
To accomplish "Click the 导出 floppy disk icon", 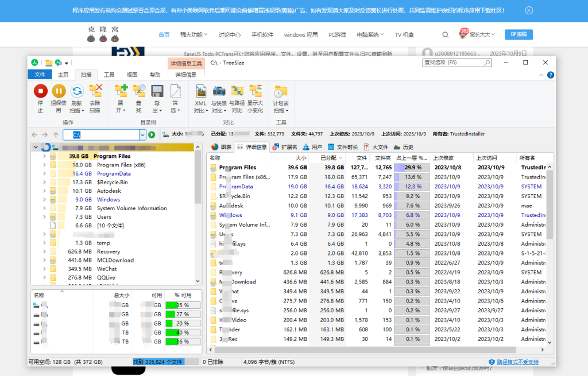I will [157, 91].
